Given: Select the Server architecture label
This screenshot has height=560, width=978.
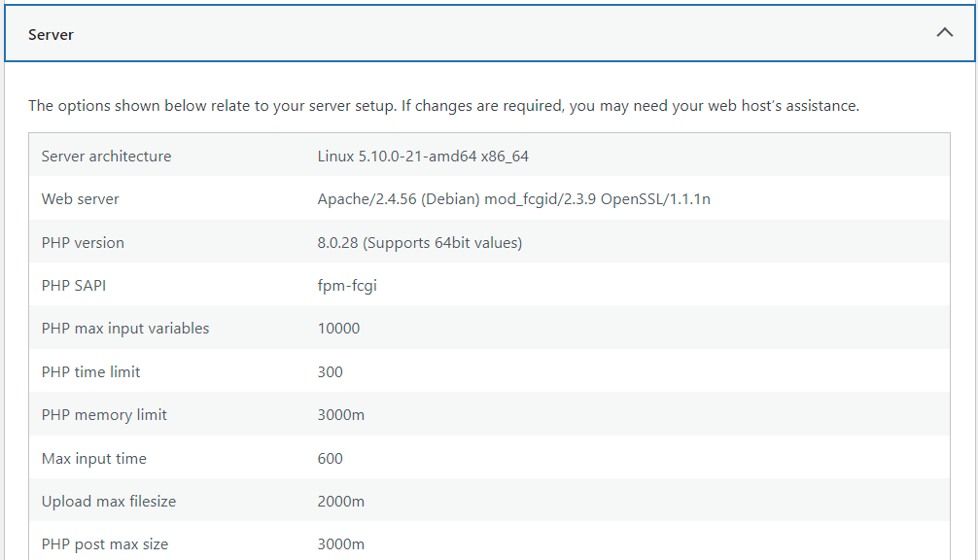Looking at the screenshot, I should tap(106, 156).
